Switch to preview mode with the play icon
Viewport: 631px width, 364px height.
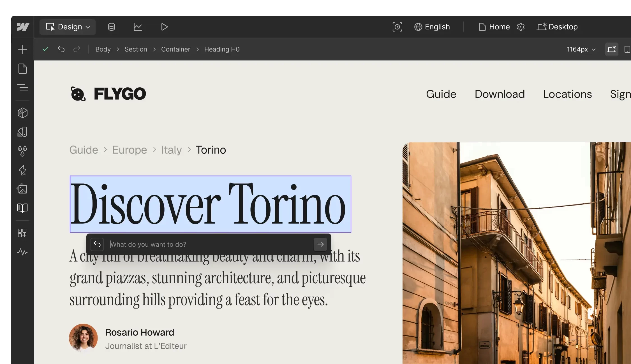pos(164,27)
